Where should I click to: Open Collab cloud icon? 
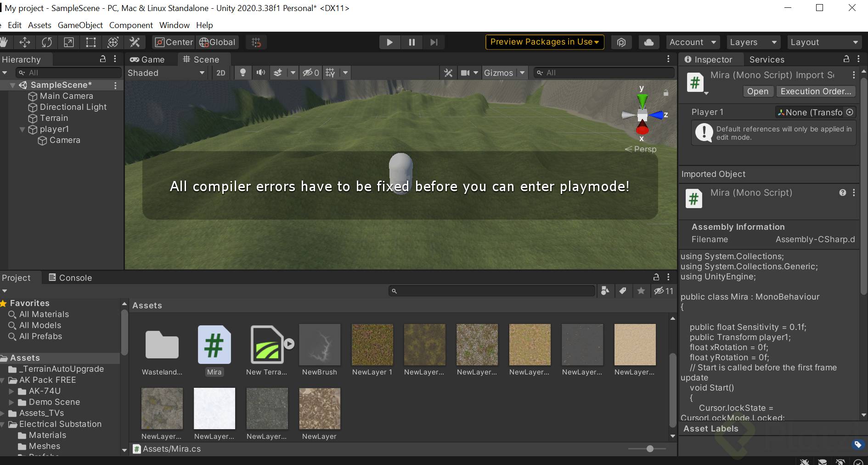[648, 42]
